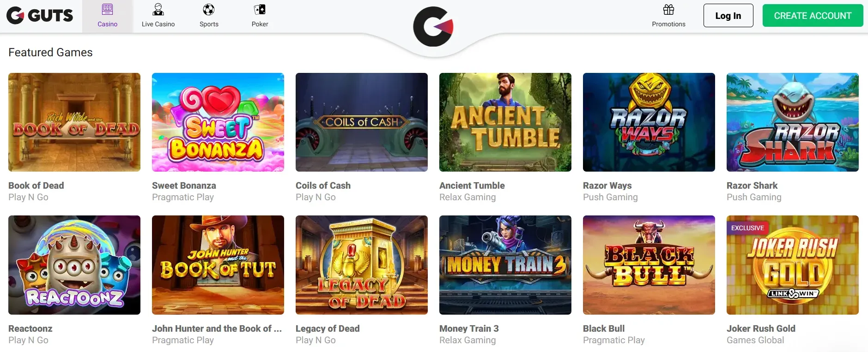Click the Create Account button

[813, 16]
